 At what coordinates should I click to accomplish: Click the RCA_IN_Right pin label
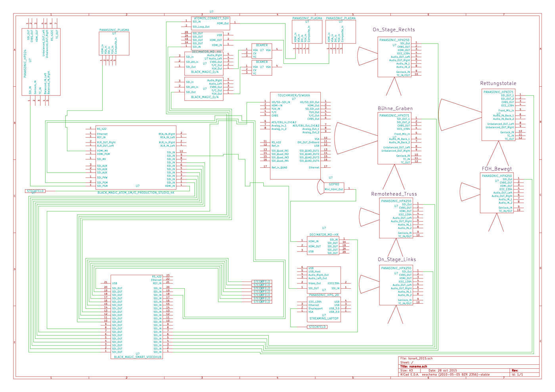click(167, 134)
